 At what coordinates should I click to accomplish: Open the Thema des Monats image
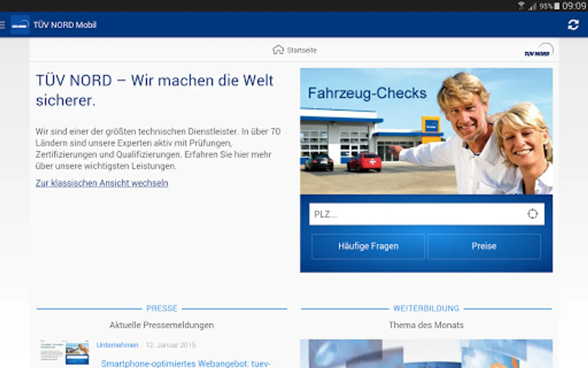(426, 354)
